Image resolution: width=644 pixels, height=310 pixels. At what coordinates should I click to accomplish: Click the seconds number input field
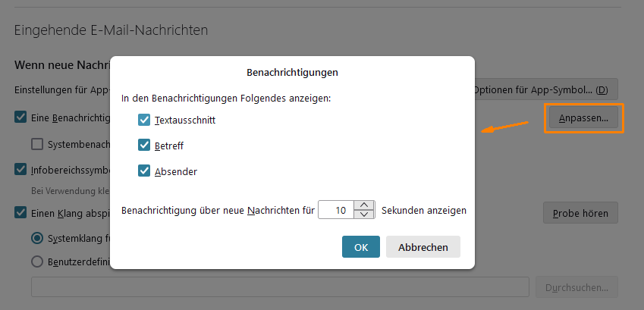336,210
